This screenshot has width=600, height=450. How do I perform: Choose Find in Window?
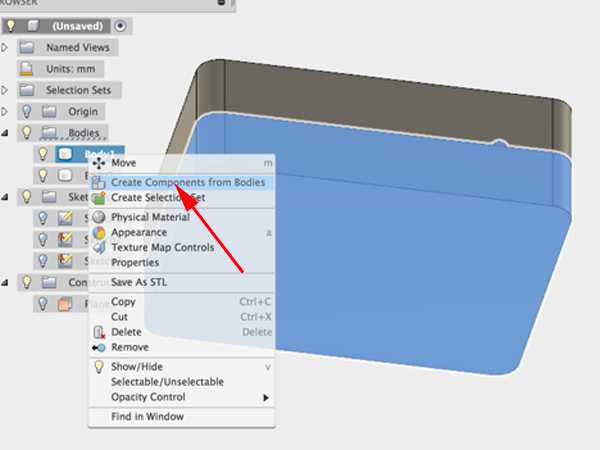(x=181, y=416)
